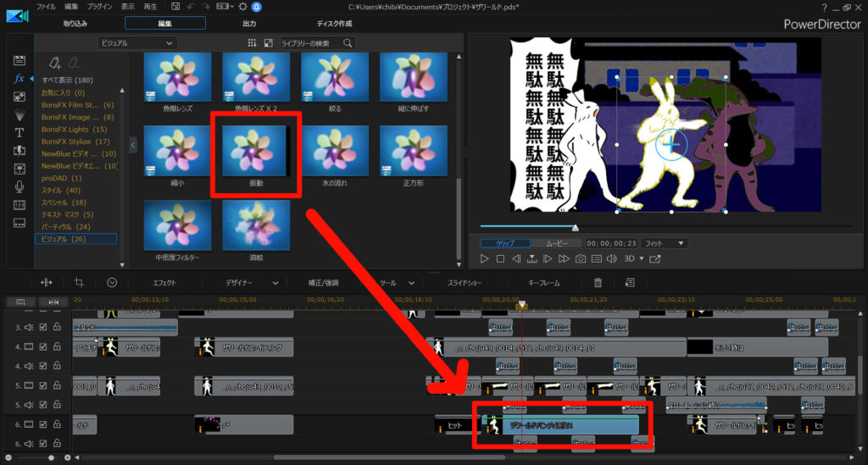Click the undock preview window icon
Image resolution: width=868 pixels, height=465 pixels.
point(655,259)
